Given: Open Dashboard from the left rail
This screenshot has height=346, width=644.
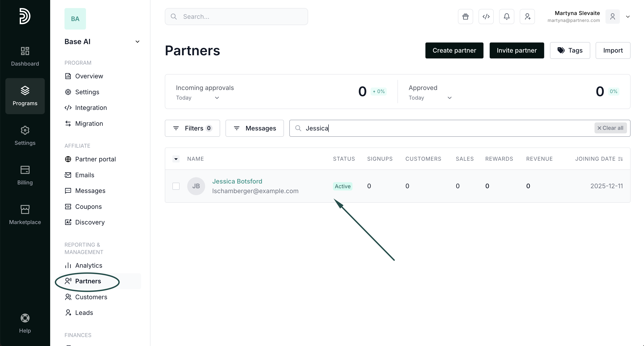Looking at the screenshot, I should click(x=25, y=56).
